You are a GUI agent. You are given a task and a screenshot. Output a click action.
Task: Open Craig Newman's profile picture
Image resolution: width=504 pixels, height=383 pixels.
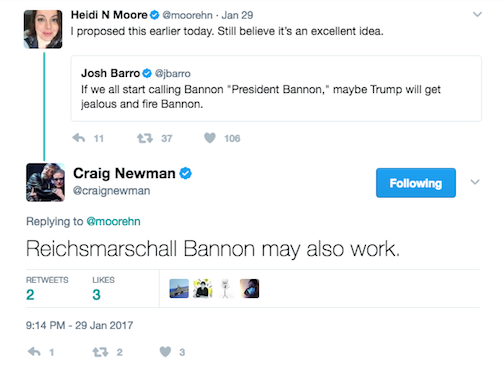(45, 182)
